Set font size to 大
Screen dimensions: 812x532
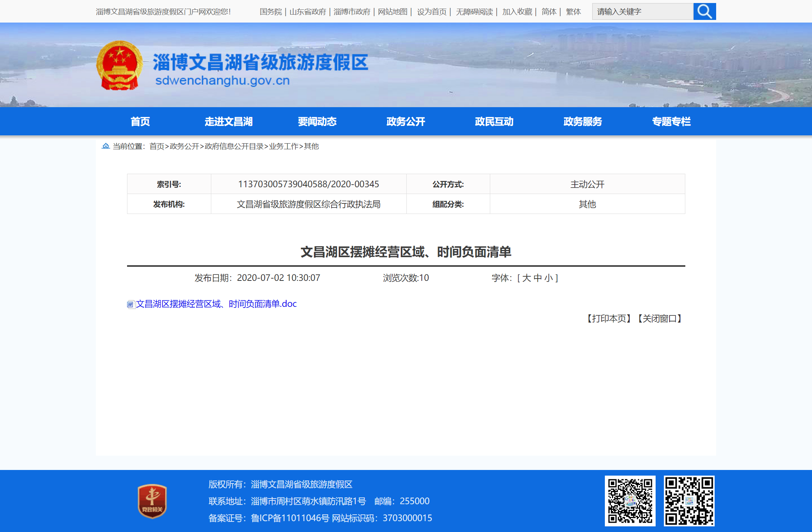click(x=526, y=278)
